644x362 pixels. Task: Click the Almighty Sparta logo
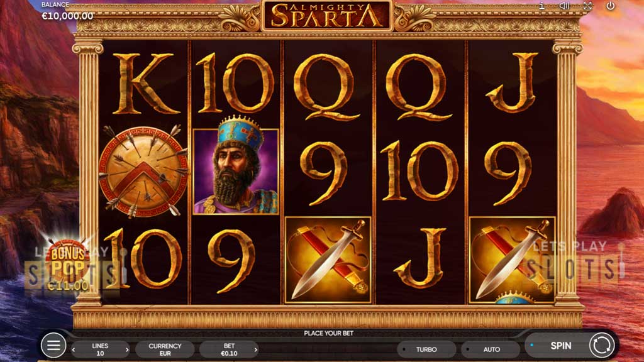(327, 15)
